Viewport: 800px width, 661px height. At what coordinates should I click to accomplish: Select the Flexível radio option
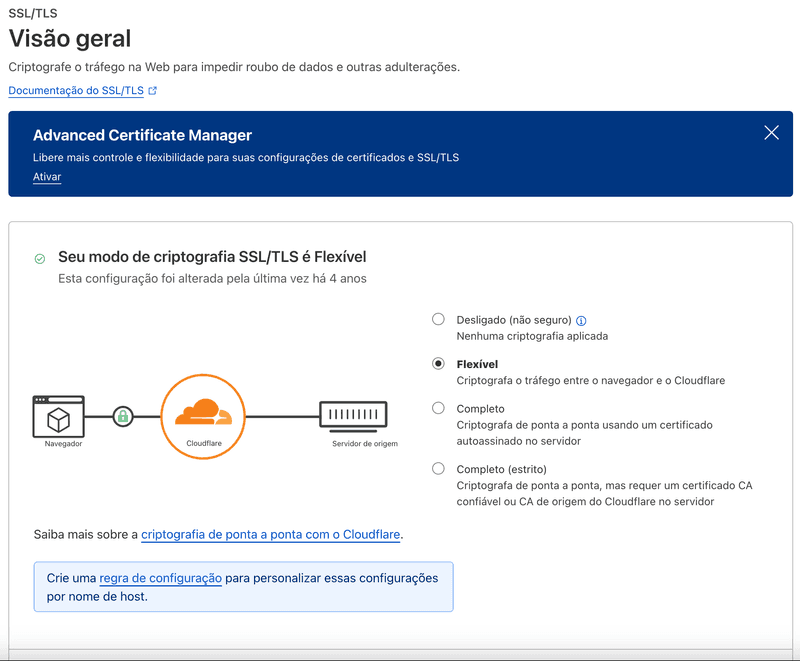click(438, 364)
